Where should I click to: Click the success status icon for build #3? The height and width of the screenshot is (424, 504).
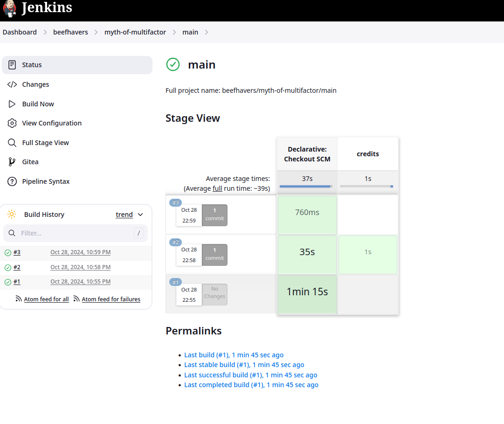[x=8, y=253]
